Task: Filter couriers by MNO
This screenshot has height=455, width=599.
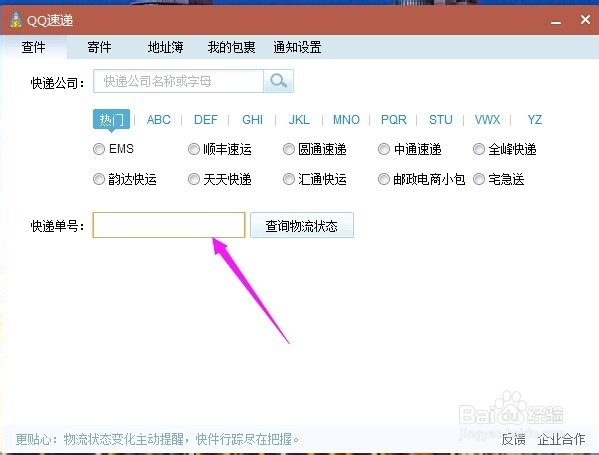Action: click(x=346, y=120)
